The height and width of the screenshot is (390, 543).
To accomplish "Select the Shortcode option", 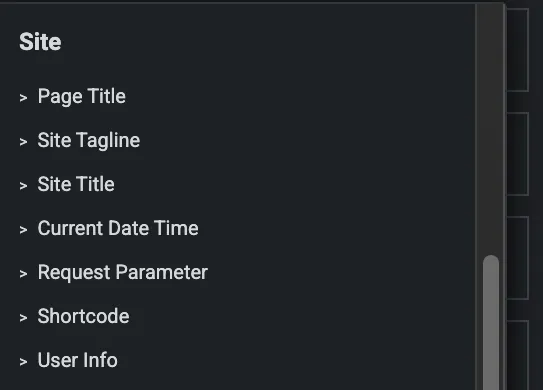I will pos(83,316).
